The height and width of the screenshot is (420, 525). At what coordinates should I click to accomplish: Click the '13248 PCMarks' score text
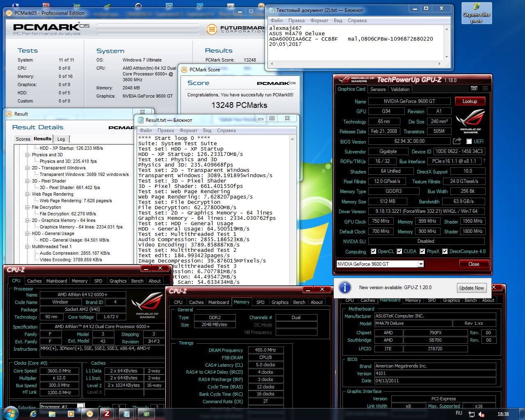click(x=239, y=105)
